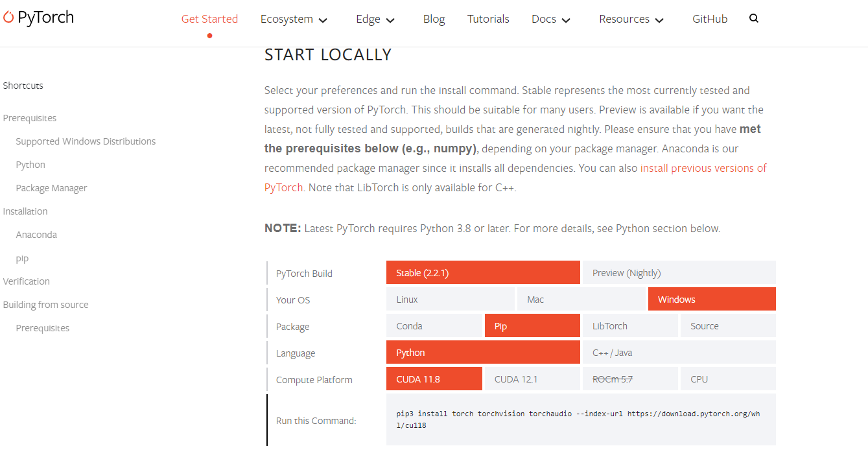Go to the Blog page

434,19
